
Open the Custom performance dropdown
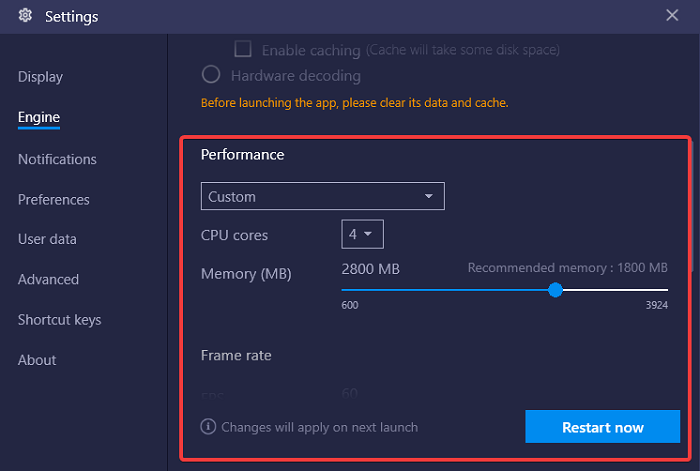[322, 196]
